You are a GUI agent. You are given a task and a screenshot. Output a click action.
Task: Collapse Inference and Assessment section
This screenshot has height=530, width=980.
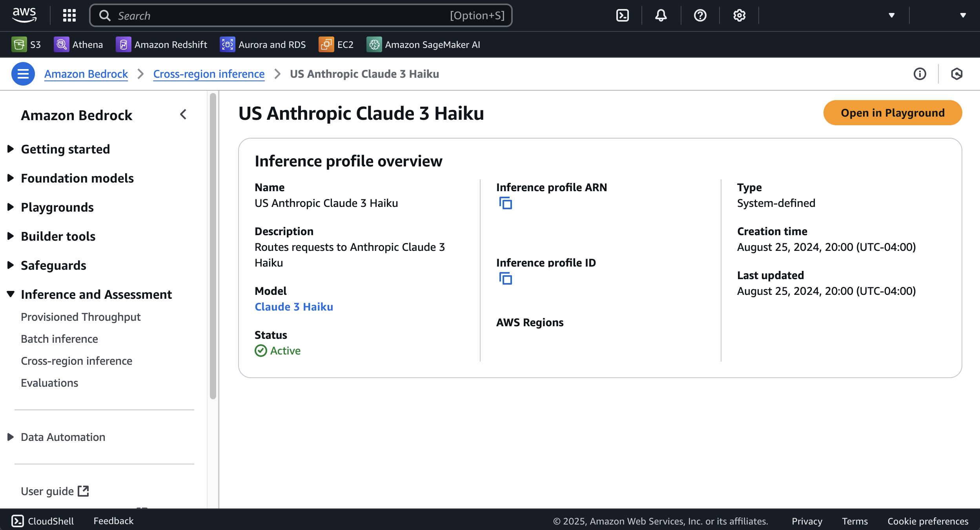pyautogui.click(x=11, y=294)
